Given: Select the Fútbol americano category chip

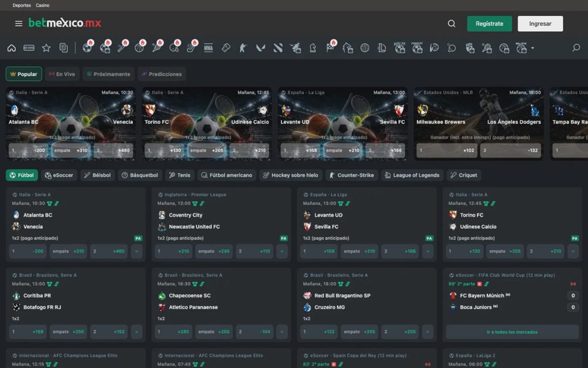Looking at the screenshot, I should [x=227, y=175].
